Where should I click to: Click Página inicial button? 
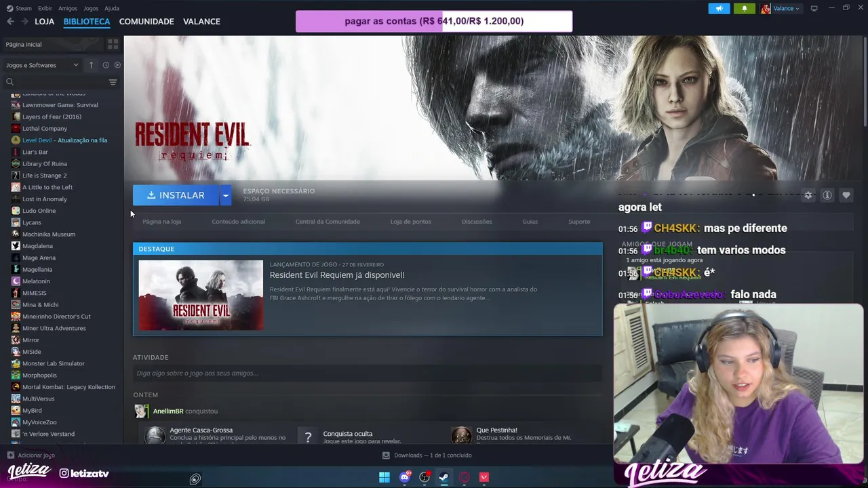(x=52, y=44)
